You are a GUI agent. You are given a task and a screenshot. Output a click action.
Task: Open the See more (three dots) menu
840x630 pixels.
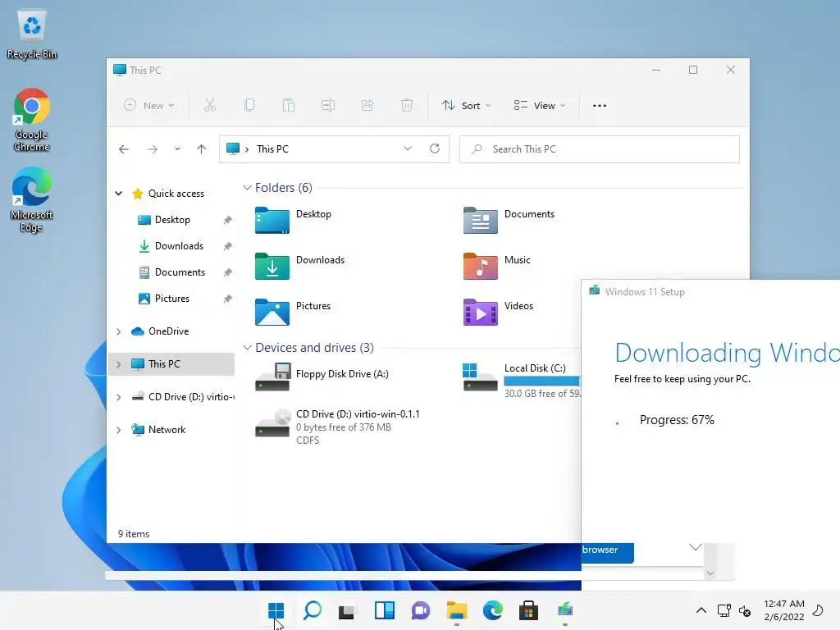[x=600, y=106]
